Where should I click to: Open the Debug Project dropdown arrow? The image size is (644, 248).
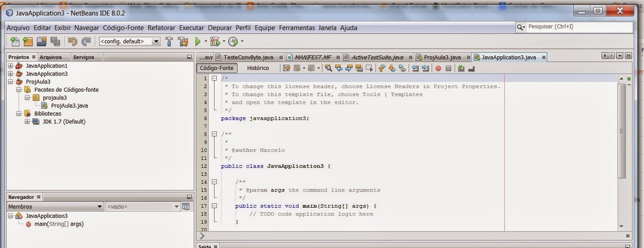pyautogui.click(x=224, y=42)
